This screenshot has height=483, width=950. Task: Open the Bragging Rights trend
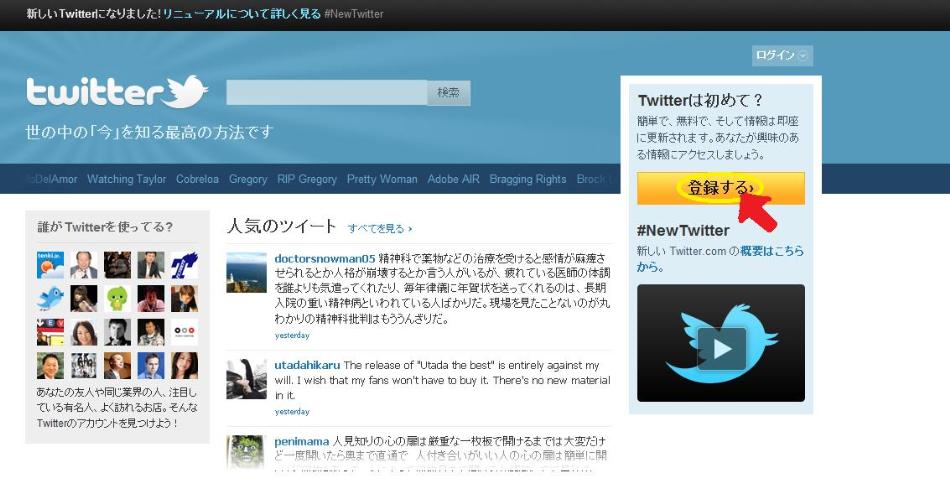528,179
